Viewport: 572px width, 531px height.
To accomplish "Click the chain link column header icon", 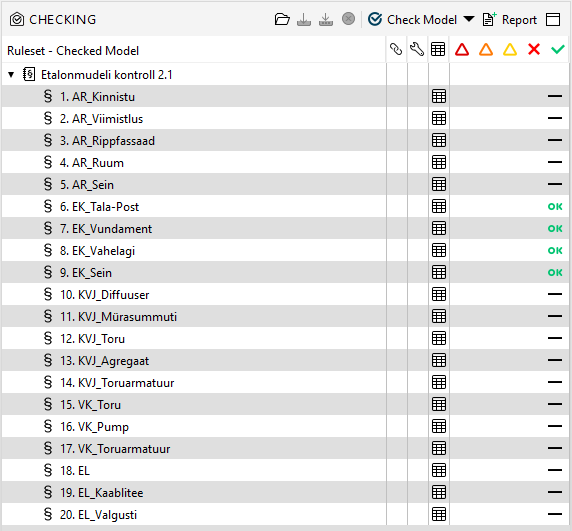I will (396, 49).
